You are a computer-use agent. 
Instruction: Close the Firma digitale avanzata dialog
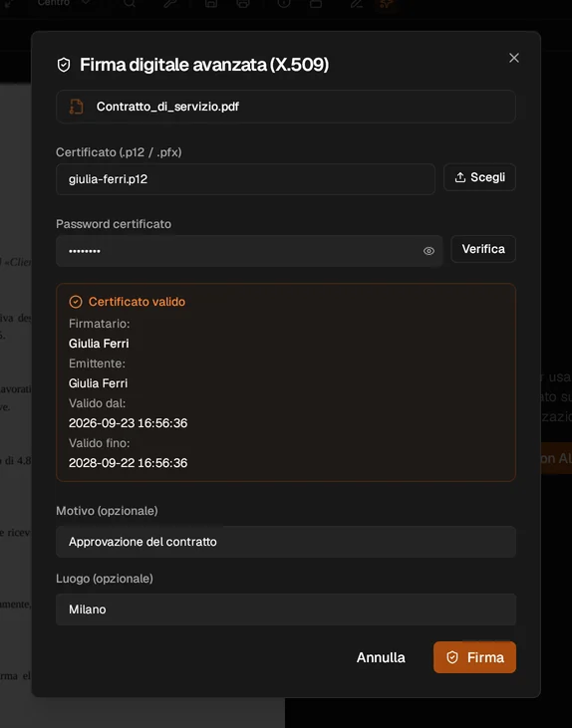[514, 58]
